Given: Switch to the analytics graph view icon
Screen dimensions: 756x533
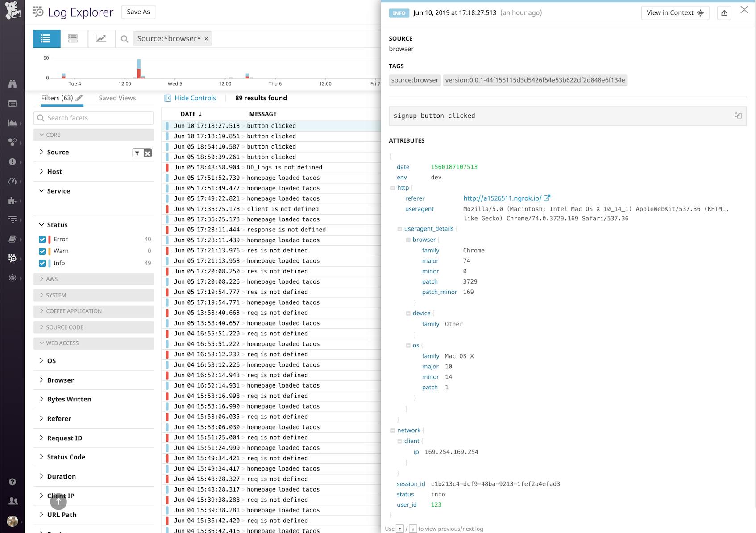Looking at the screenshot, I should click(x=101, y=39).
